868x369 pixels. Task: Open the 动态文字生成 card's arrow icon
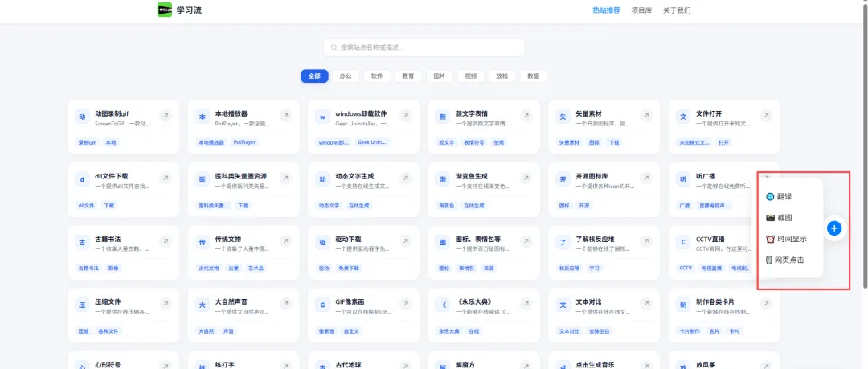coord(406,178)
